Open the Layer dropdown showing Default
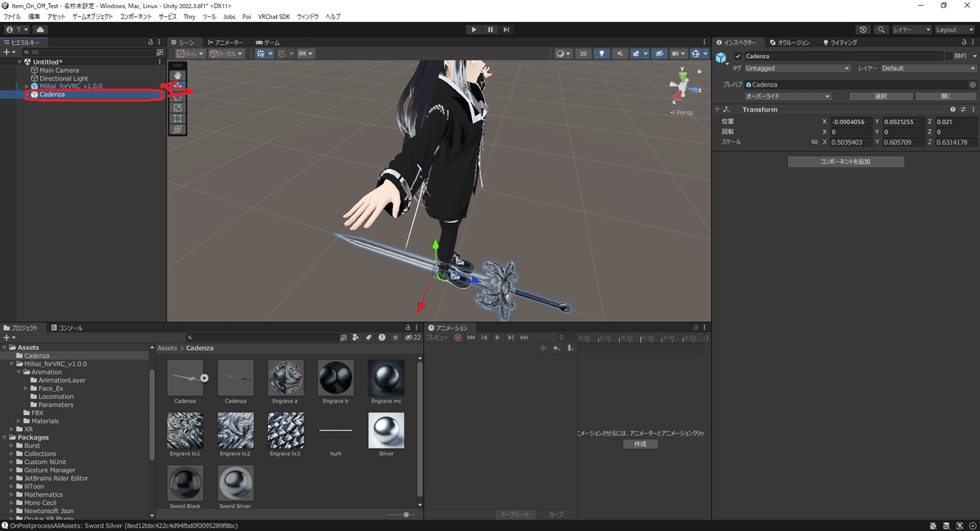This screenshot has width=980, height=531. 929,69
